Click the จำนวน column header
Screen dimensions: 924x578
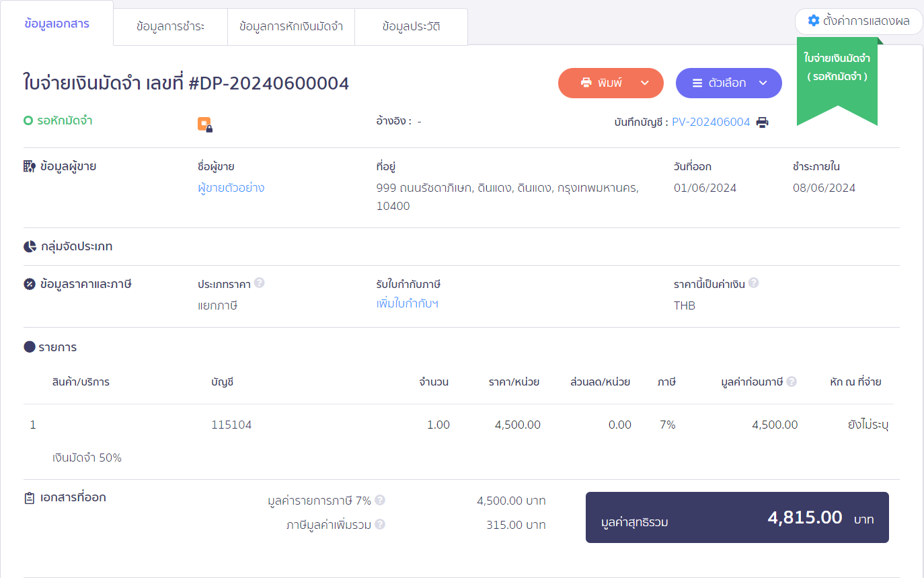[x=434, y=382]
